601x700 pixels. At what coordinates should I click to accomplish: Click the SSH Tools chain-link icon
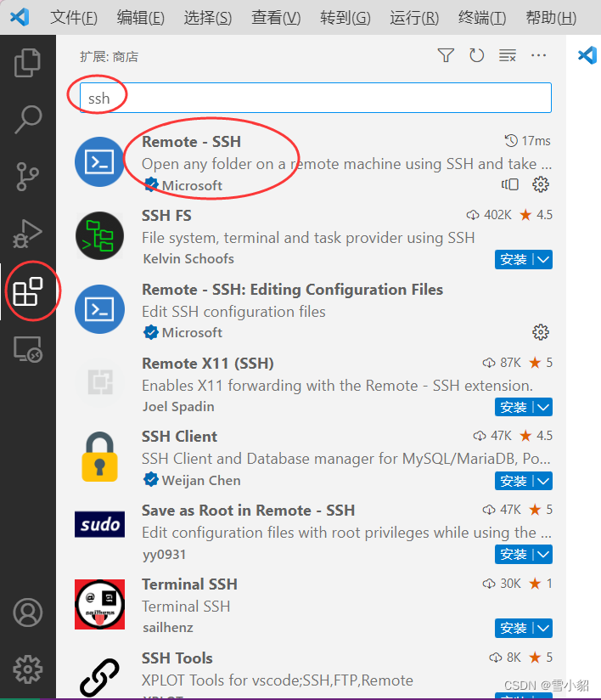click(x=99, y=678)
